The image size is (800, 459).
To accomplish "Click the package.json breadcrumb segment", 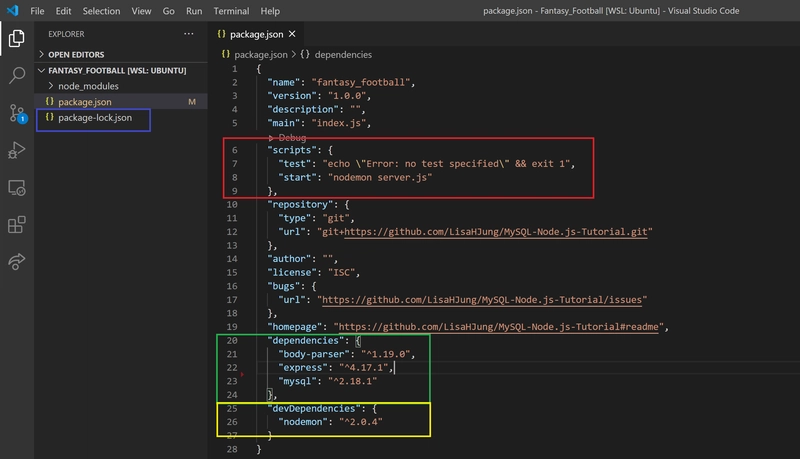I will pos(261,55).
